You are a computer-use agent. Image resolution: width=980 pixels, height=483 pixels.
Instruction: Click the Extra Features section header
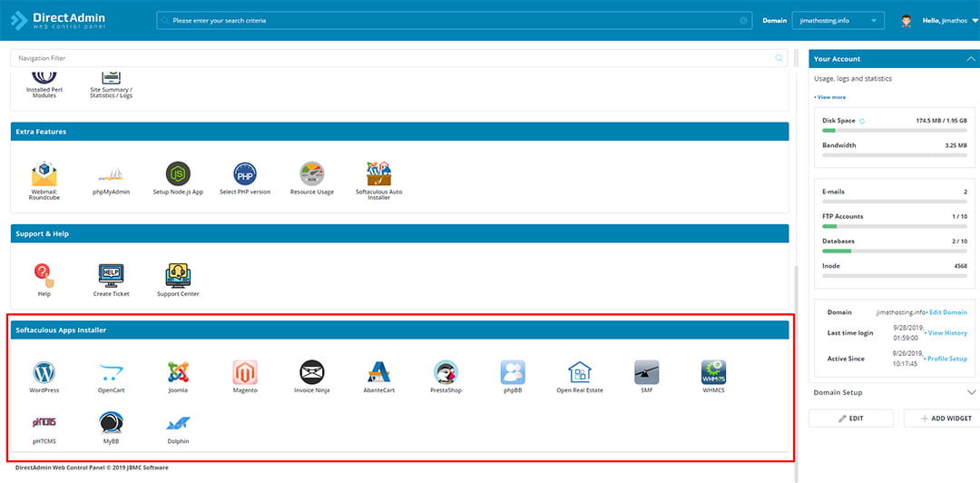pyautogui.click(x=400, y=132)
